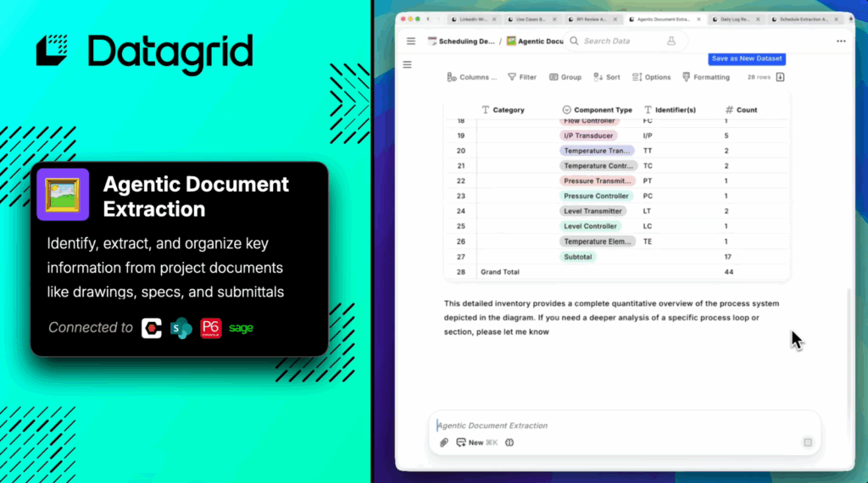
Task: Switch to the Daily Log browser tab
Action: [x=733, y=19]
